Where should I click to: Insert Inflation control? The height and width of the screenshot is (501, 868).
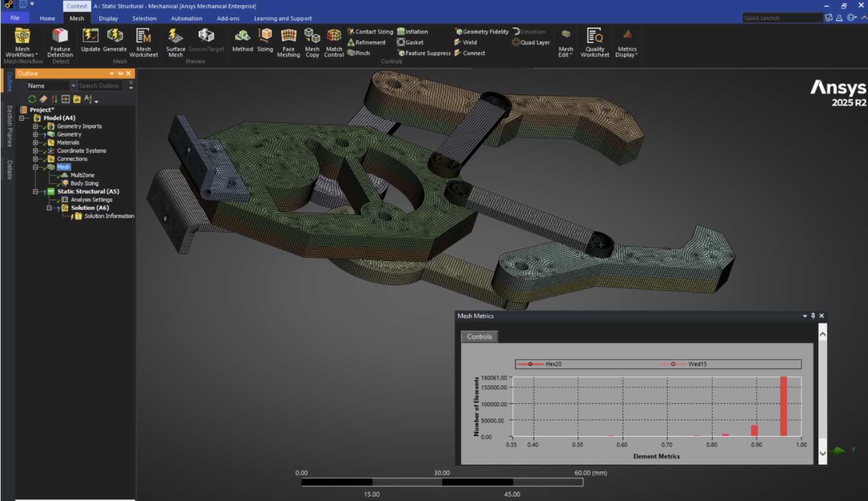[412, 32]
